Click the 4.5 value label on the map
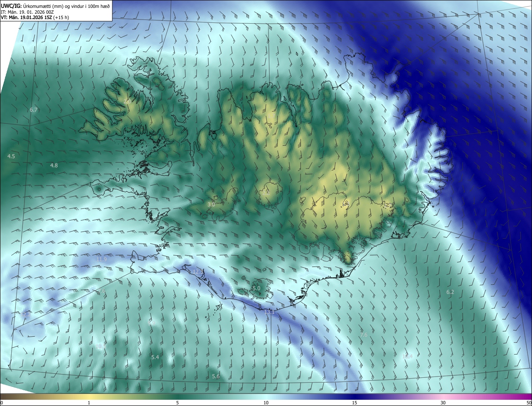Image resolution: width=532 pixels, height=406 pixels. pos(11,157)
